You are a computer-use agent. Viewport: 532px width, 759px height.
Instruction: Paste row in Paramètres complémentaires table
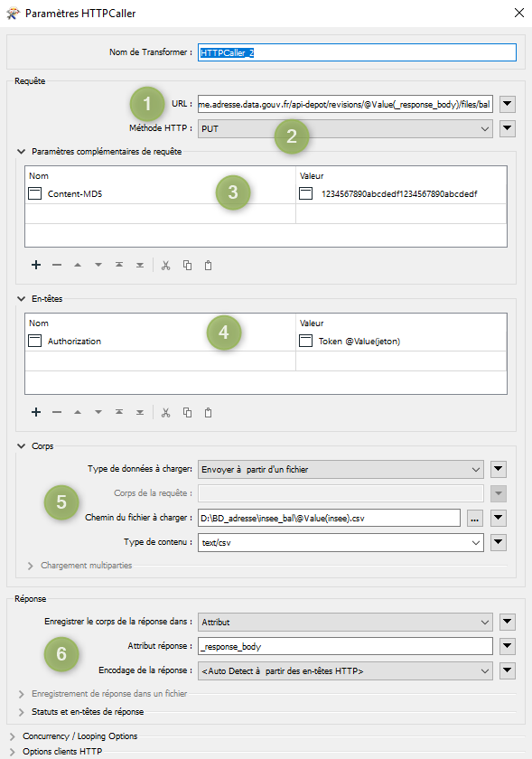(x=208, y=266)
